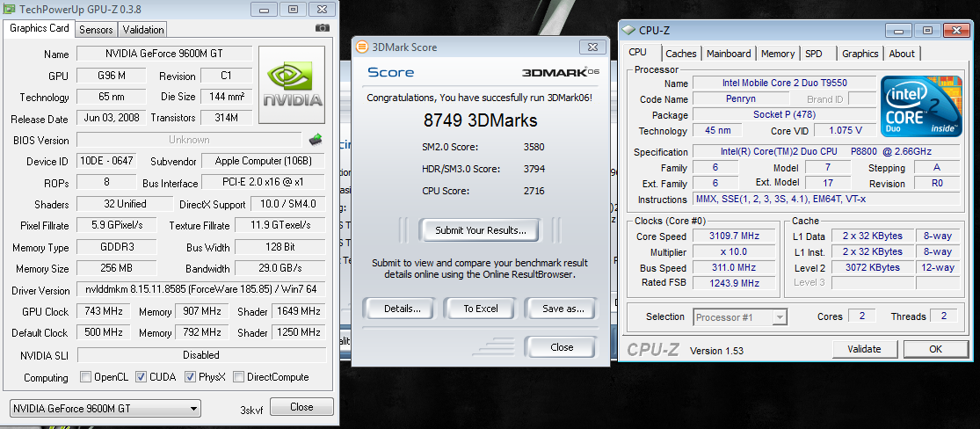
Task: Open the About tab in CPU-Z
Action: (902, 54)
